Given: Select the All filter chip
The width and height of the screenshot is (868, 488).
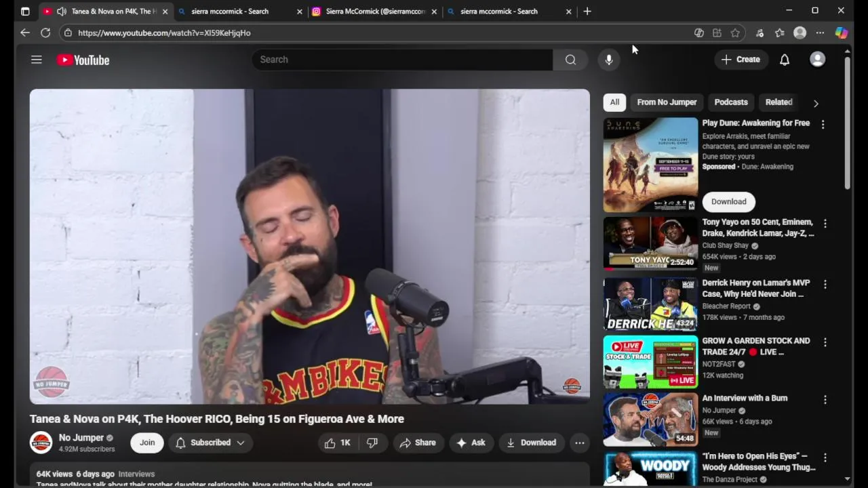Looking at the screenshot, I should [x=614, y=102].
